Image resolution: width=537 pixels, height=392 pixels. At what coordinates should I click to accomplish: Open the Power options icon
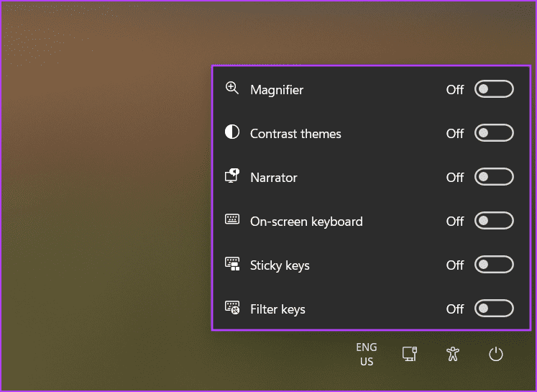(x=495, y=354)
